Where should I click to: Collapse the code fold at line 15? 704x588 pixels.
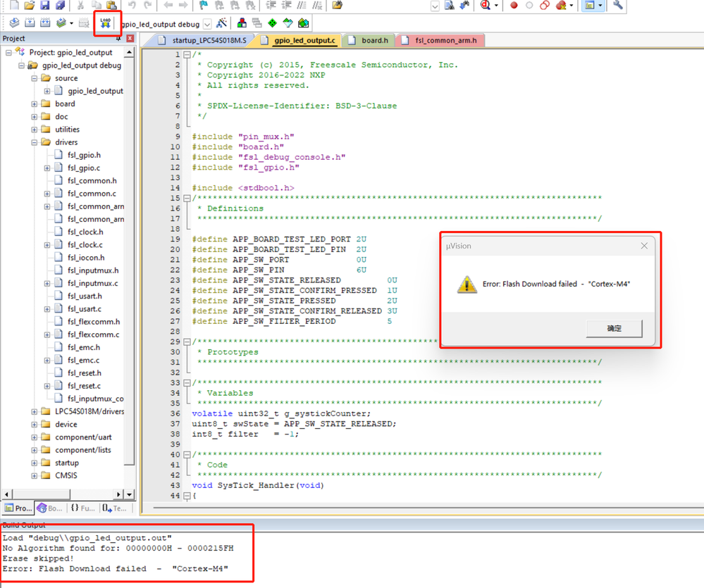187,198
